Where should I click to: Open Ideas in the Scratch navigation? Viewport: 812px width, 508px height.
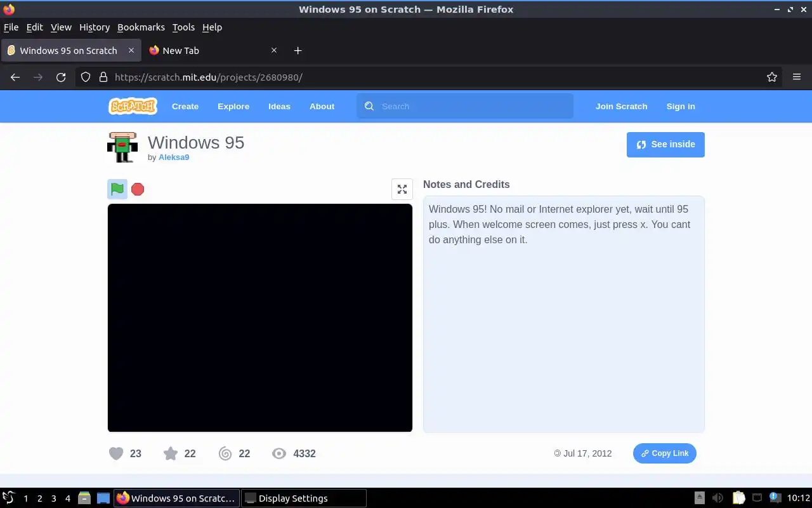[x=279, y=106]
